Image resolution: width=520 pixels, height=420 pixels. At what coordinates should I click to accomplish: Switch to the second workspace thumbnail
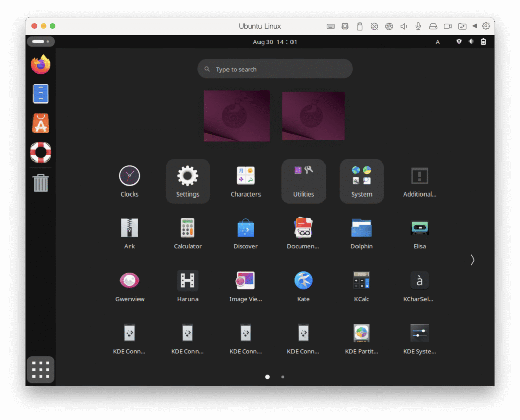pyautogui.click(x=313, y=116)
